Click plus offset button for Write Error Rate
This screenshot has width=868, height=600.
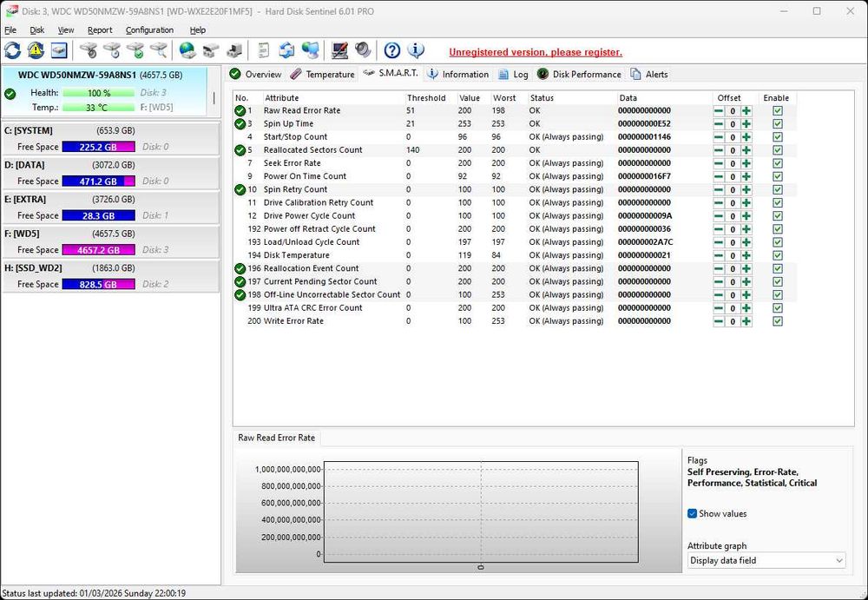(x=746, y=321)
